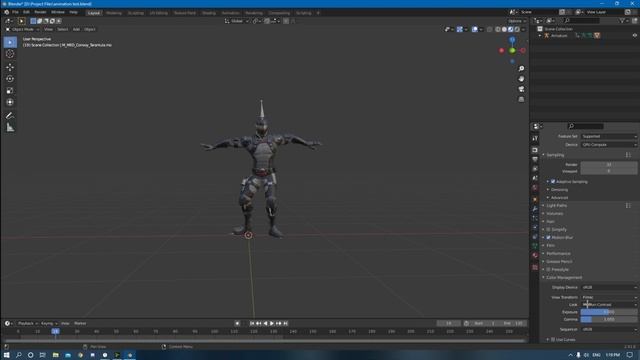Toggle the Motion Blur checkbox
The image size is (640, 360).
coord(549,237)
